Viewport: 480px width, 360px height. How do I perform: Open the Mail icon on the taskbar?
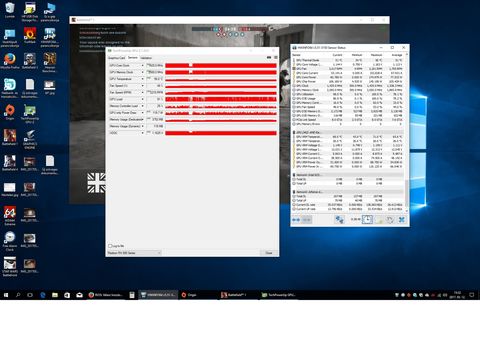click(79, 295)
